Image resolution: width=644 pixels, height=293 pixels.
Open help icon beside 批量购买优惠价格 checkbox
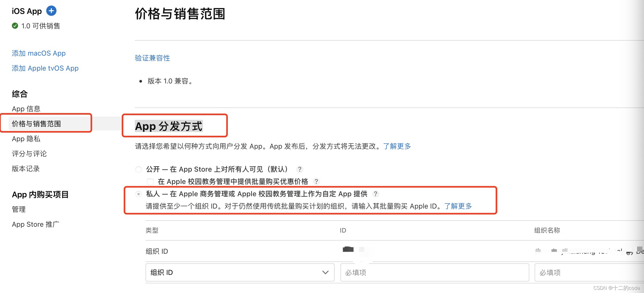(x=316, y=182)
